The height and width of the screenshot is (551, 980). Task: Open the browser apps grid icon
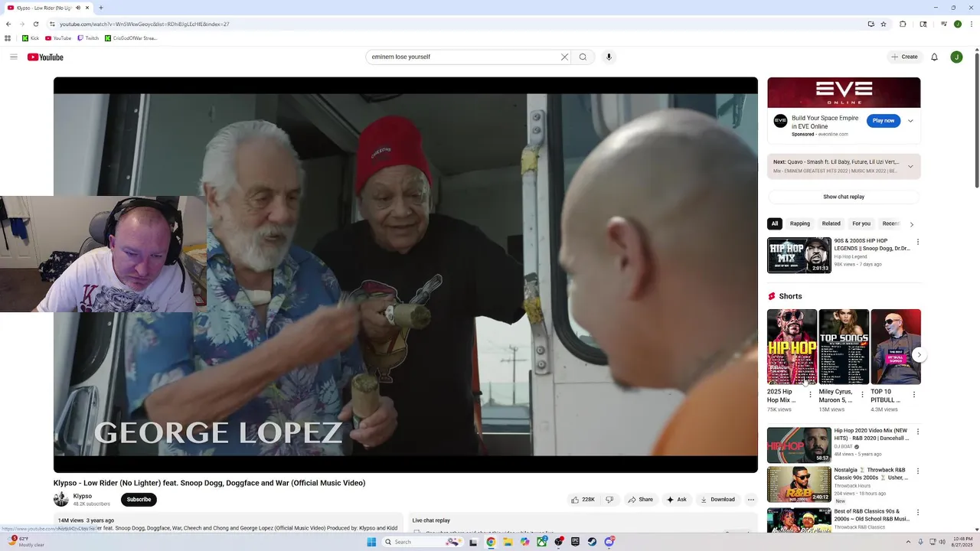pos(8,38)
